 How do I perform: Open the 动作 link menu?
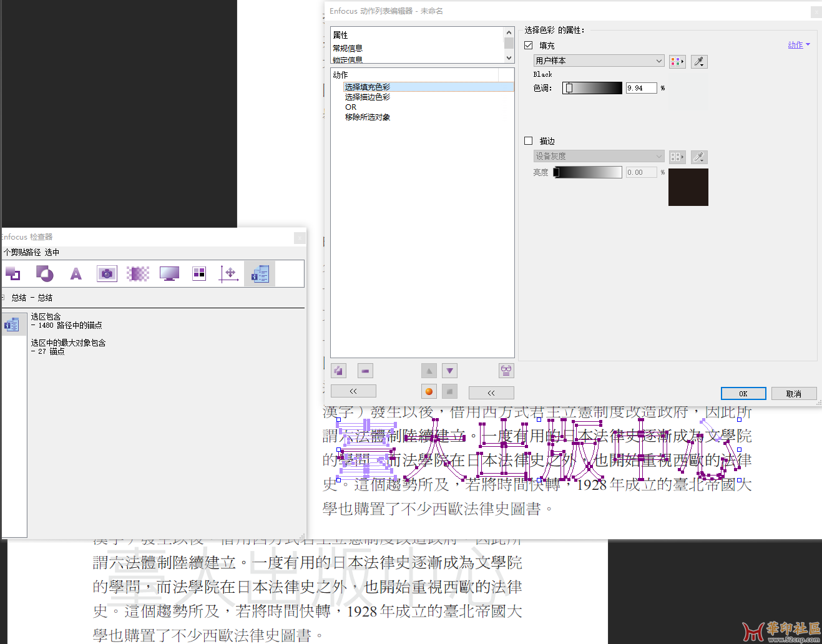[x=799, y=45]
